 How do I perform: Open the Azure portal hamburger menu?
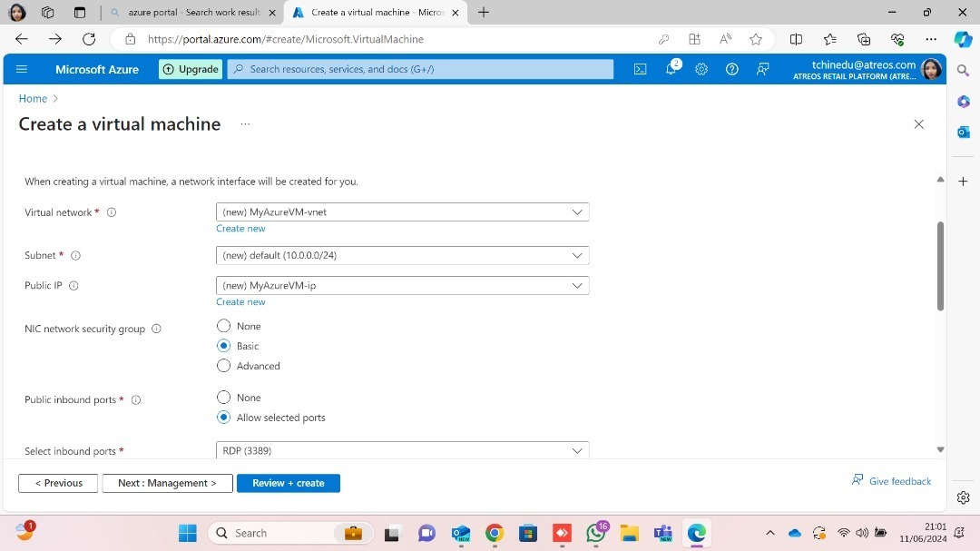click(x=23, y=69)
